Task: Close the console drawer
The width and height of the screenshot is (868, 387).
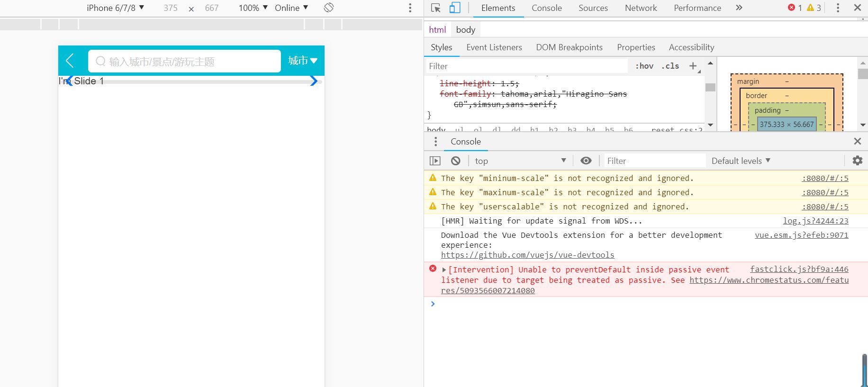Action: (x=858, y=141)
